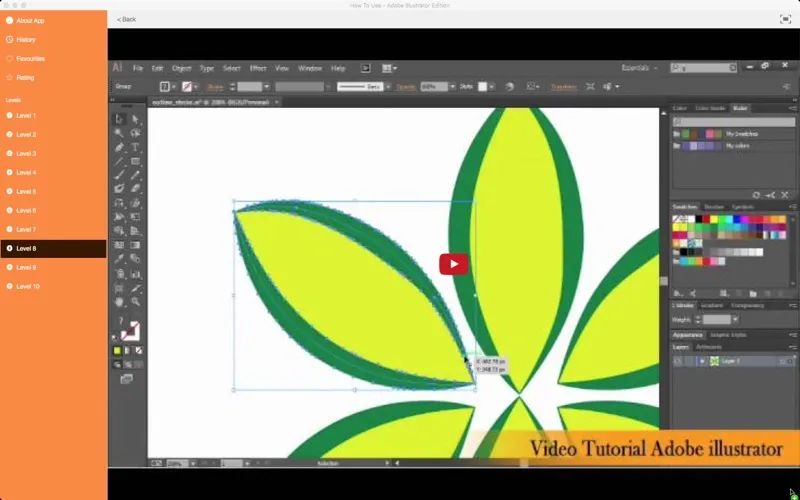The height and width of the screenshot is (500, 800).
Task: Click the Kuler panel search field
Action: click(733, 122)
